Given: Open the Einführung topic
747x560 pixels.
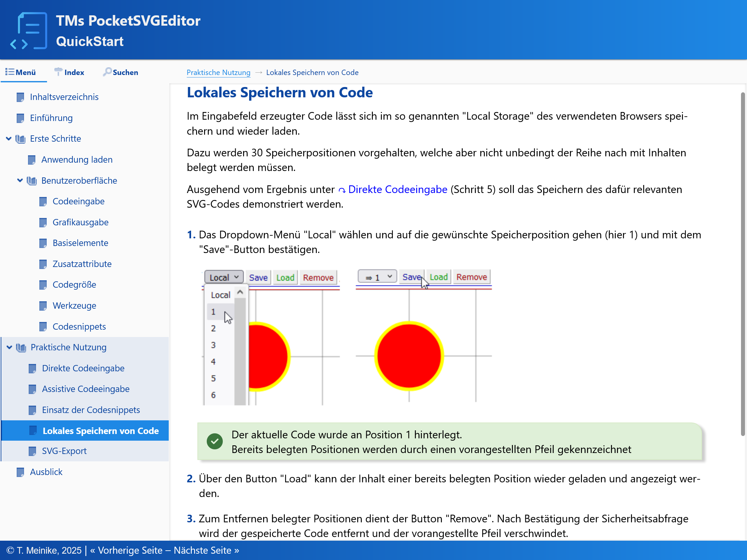Looking at the screenshot, I should point(51,118).
